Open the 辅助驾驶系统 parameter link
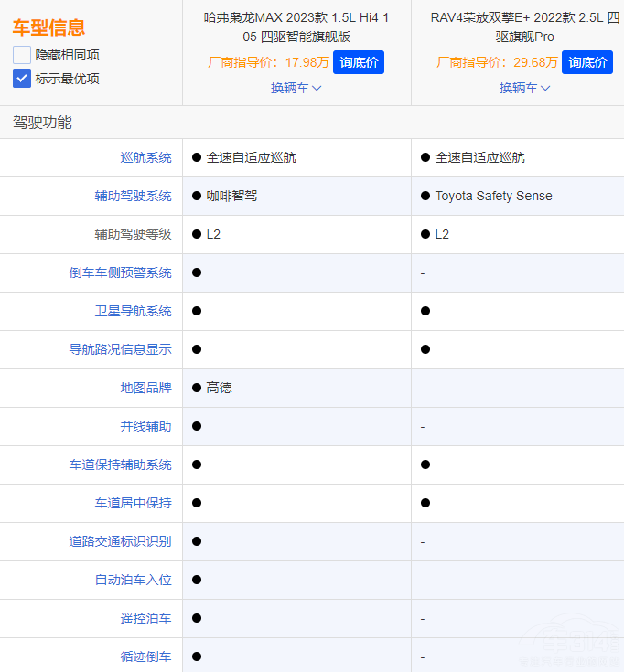Image resolution: width=624 pixels, height=672 pixels. (x=133, y=196)
